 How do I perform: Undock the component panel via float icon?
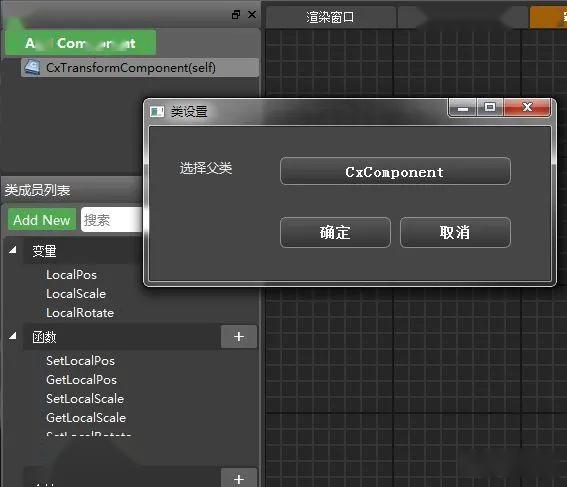click(236, 15)
